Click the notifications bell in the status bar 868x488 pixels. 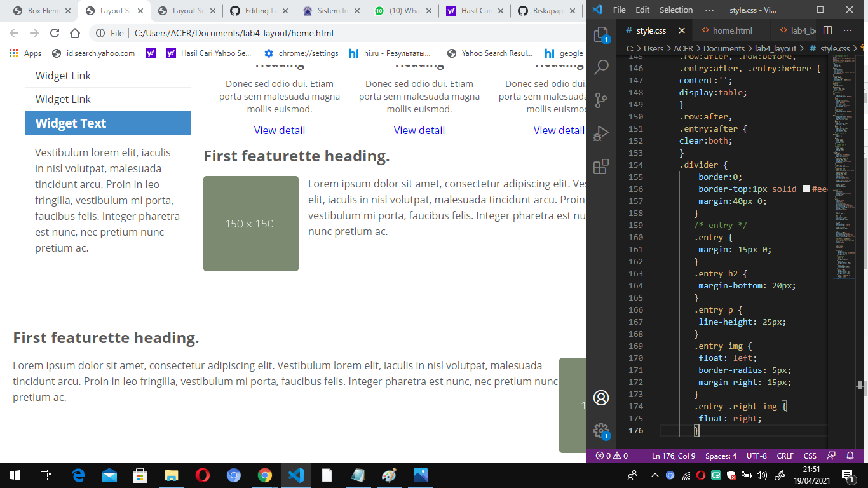[850, 456]
